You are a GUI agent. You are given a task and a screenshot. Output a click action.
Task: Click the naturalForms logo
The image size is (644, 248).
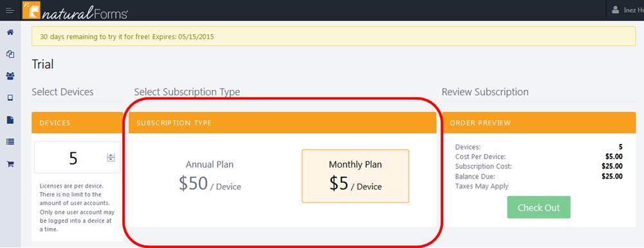pos(75,10)
